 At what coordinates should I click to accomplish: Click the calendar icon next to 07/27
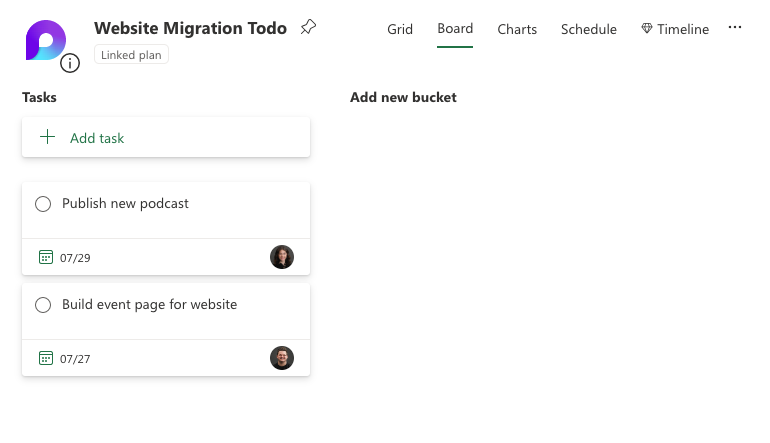(46, 358)
